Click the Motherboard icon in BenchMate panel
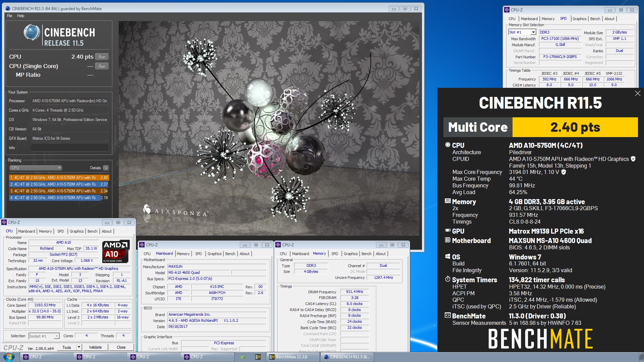644x362 pixels. pyautogui.click(x=447, y=240)
